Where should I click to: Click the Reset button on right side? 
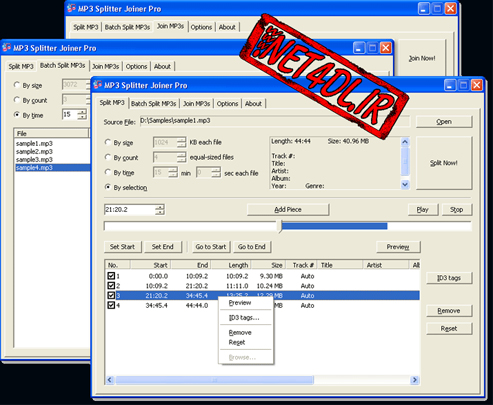[x=449, y=328]
